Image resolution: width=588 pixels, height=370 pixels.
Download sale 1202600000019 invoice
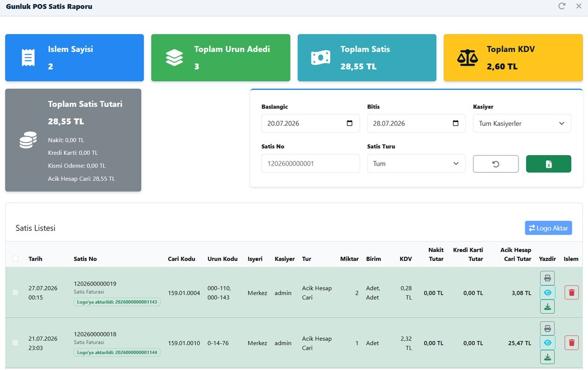coord(547,307)
